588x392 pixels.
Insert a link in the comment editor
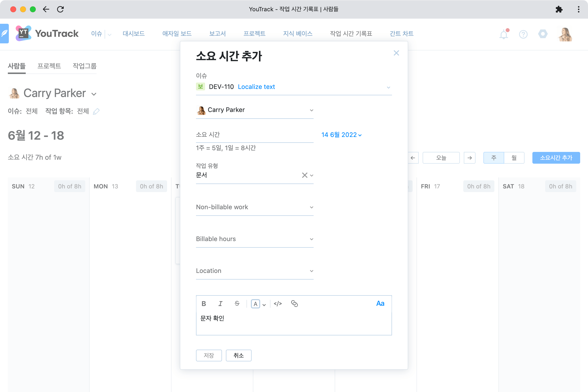pos(294,304)
